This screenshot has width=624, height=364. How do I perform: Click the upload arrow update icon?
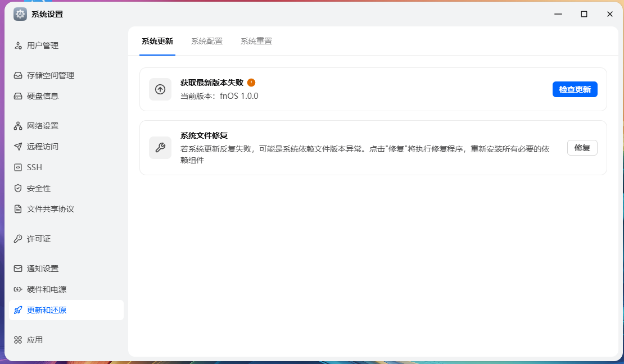click(160, 89)
